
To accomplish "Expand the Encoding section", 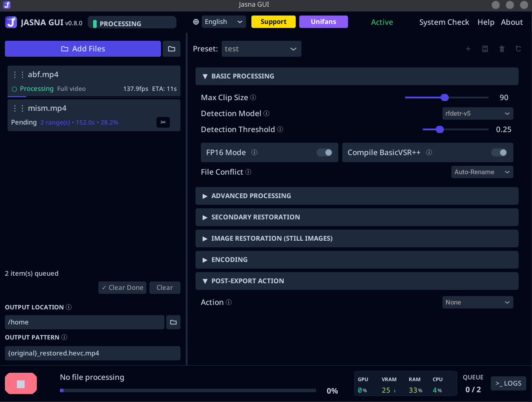I will (x=357, y=260).
